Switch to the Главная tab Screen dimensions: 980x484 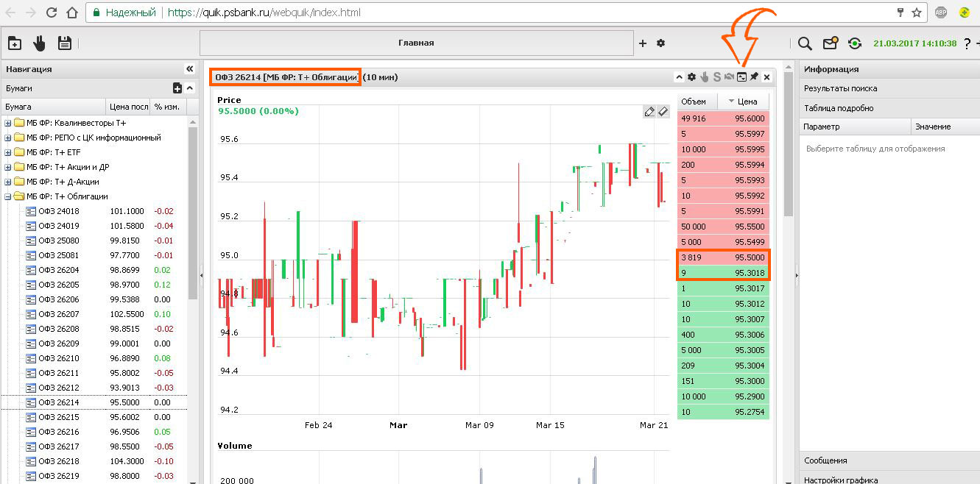pos(416,43)
